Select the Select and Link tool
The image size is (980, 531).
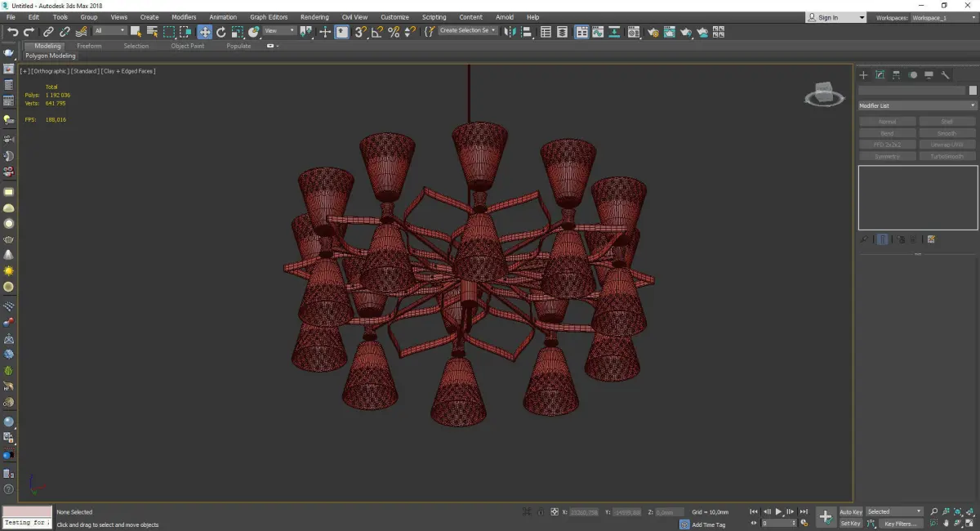(x=49, y=32)
